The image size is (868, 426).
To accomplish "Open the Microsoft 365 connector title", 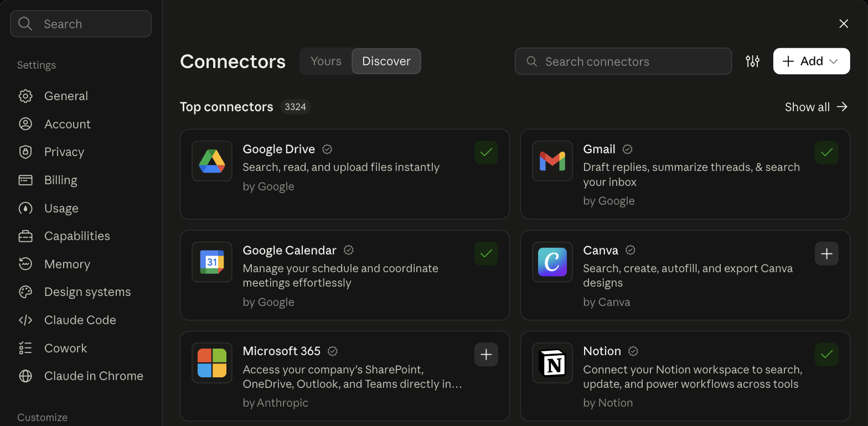I will 282,351.
